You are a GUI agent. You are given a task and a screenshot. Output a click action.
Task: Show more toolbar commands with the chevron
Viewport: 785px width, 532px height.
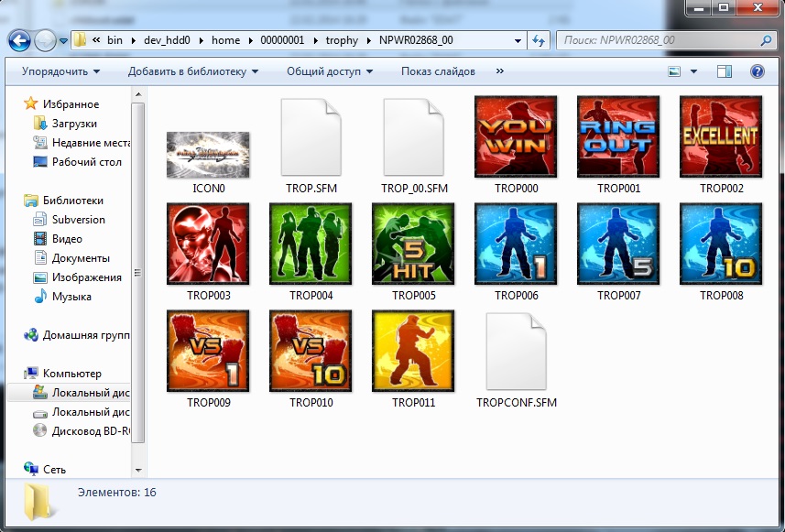pos(500,71)
